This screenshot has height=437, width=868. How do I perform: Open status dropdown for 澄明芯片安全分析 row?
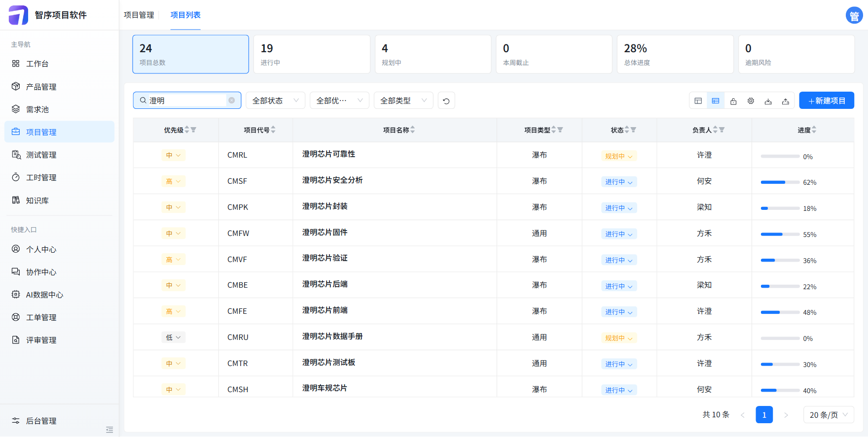tap(619, 182)
